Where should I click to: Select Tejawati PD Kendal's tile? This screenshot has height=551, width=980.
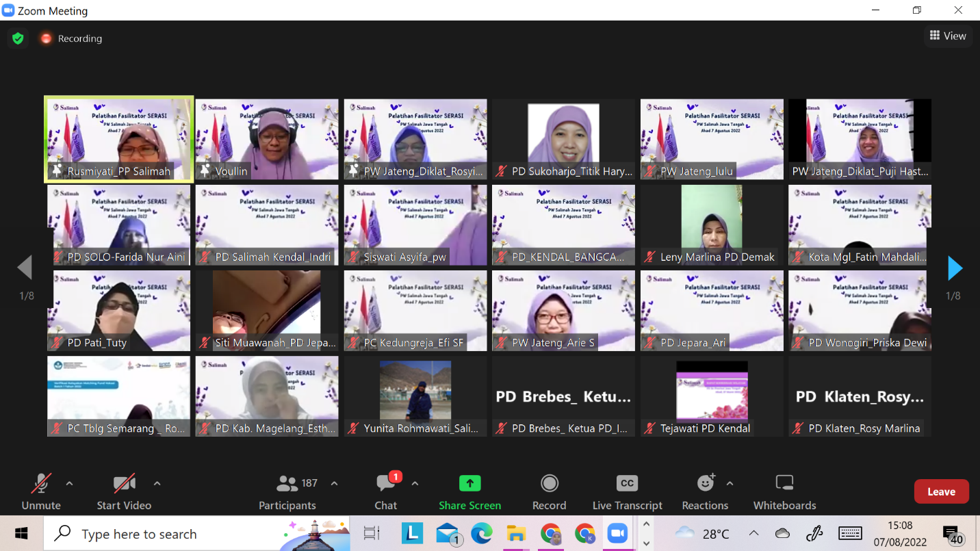coord(712,396)
